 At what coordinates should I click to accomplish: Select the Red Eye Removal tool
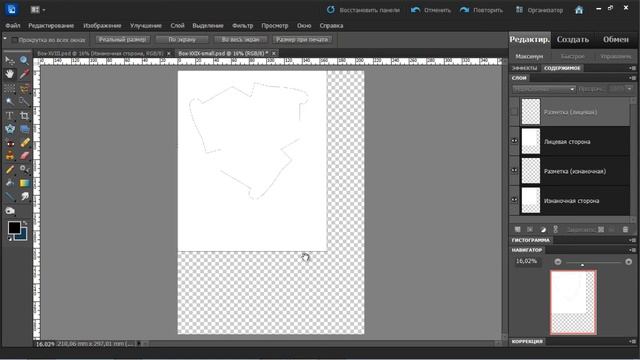10,143
